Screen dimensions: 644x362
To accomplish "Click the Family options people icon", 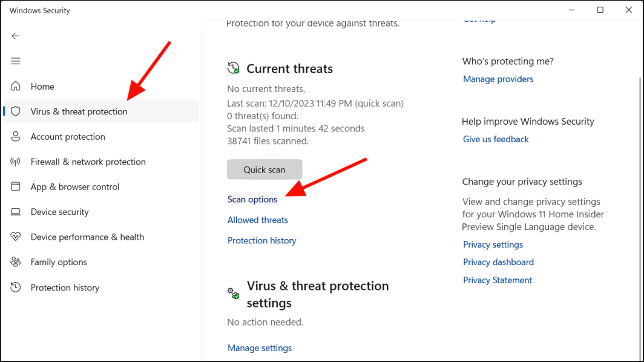I will (x=16, y=262).
